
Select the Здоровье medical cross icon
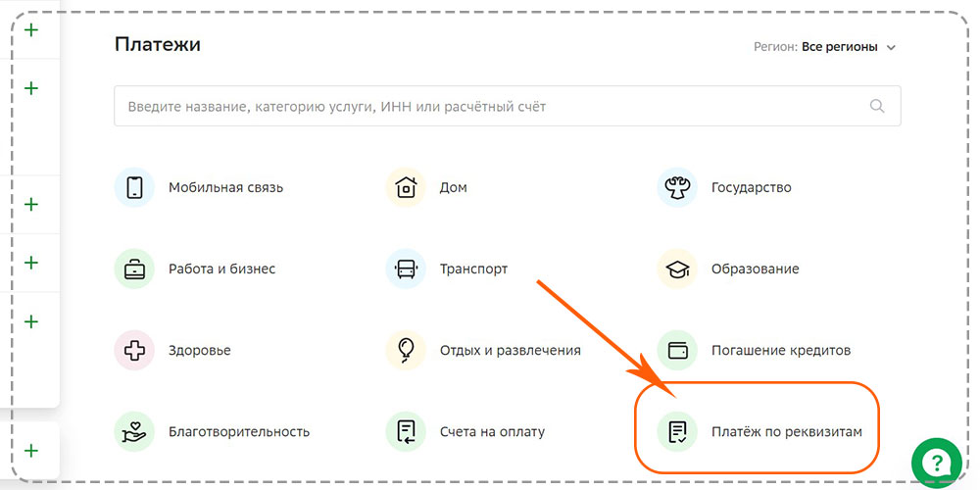point(134,350)
